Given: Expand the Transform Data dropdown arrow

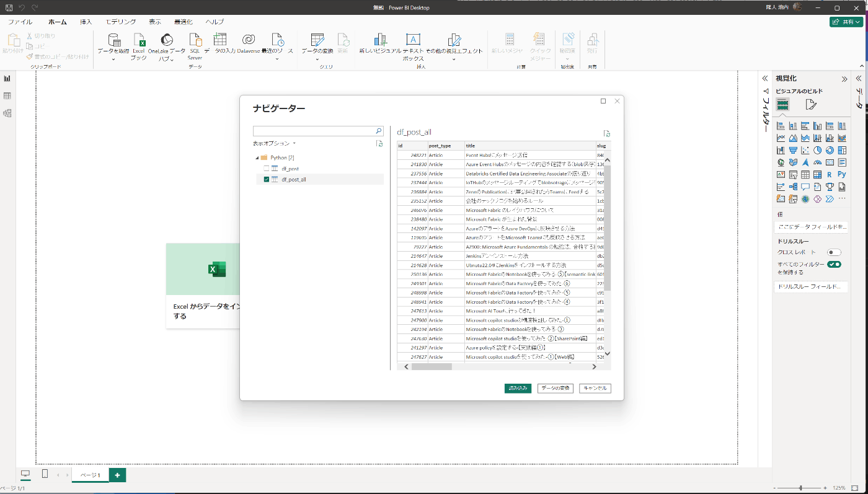Looking at the screenshot, I should 317,60.
